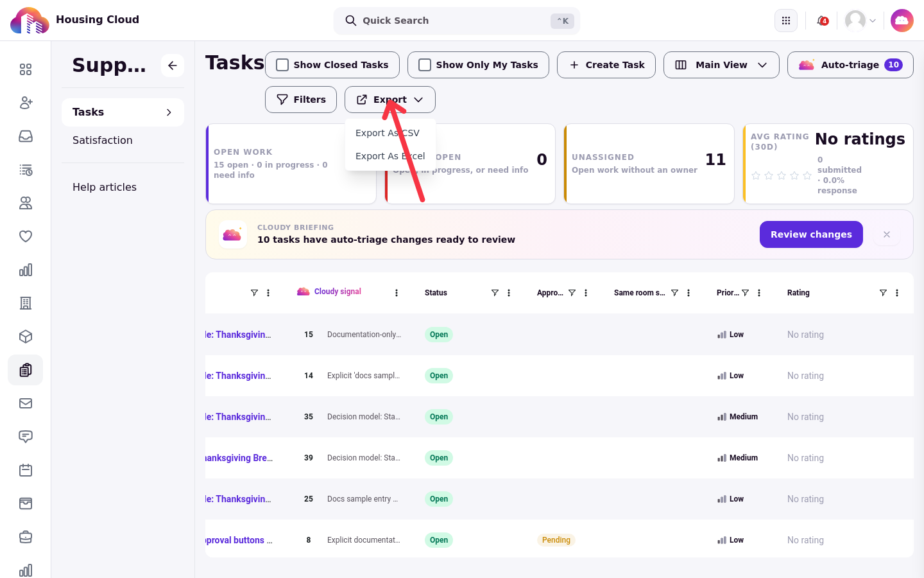This screenshot has height=578, width=924.
Task: Open the chat bubble sidebar icon
Action: click(26, 437)
